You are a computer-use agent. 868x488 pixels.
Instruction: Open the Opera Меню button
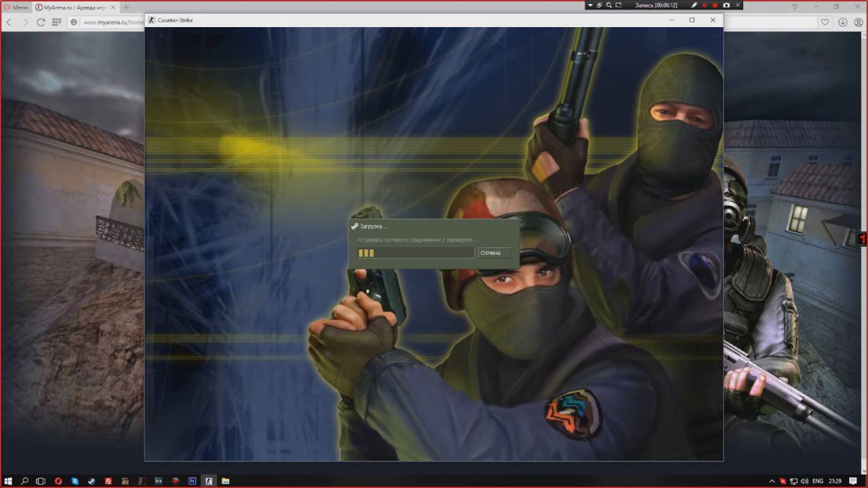[16, 7]
